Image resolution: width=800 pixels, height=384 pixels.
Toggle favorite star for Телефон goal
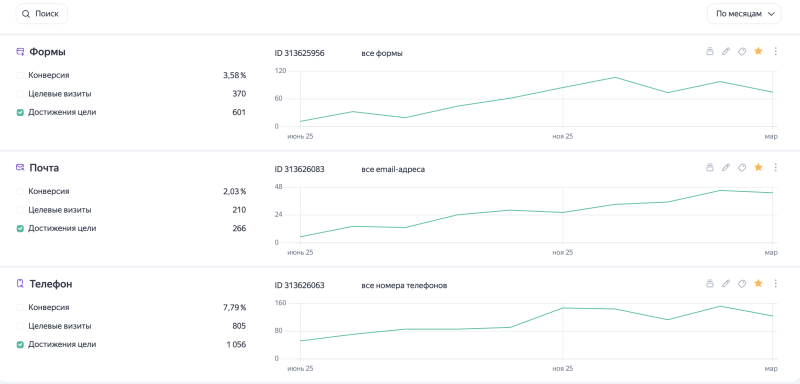click(758, 283)
